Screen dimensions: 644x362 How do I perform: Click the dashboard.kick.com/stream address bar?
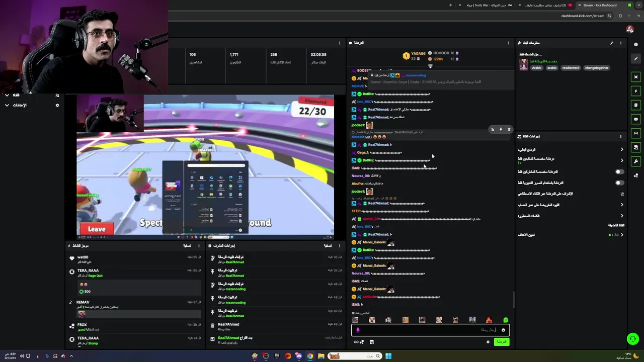[583, 16]
